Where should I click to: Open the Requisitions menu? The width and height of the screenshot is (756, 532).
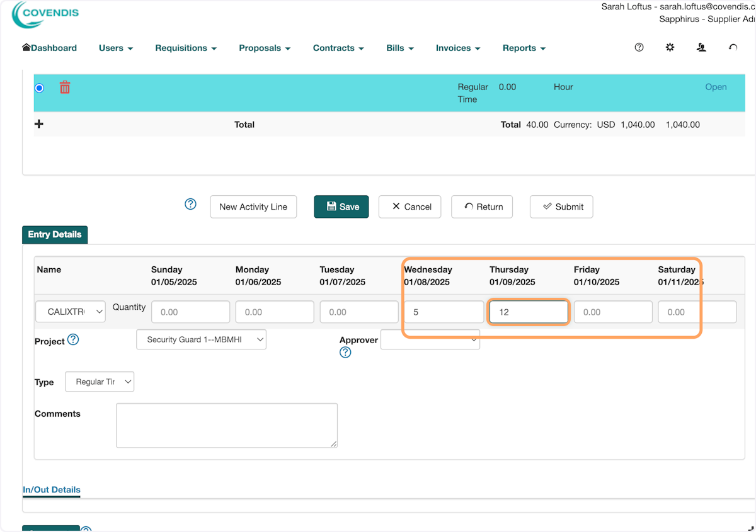click(185, 48)
